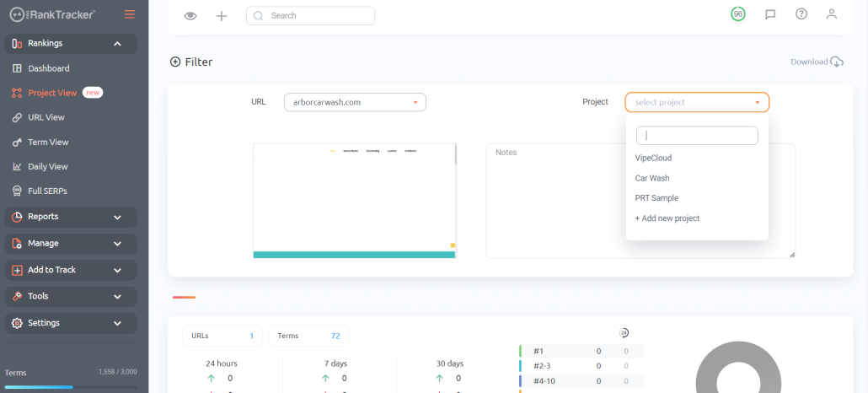Open the URL dropdown arborcarwash.com
Viewport: 868px width, 393px height.
pos(355,102)
